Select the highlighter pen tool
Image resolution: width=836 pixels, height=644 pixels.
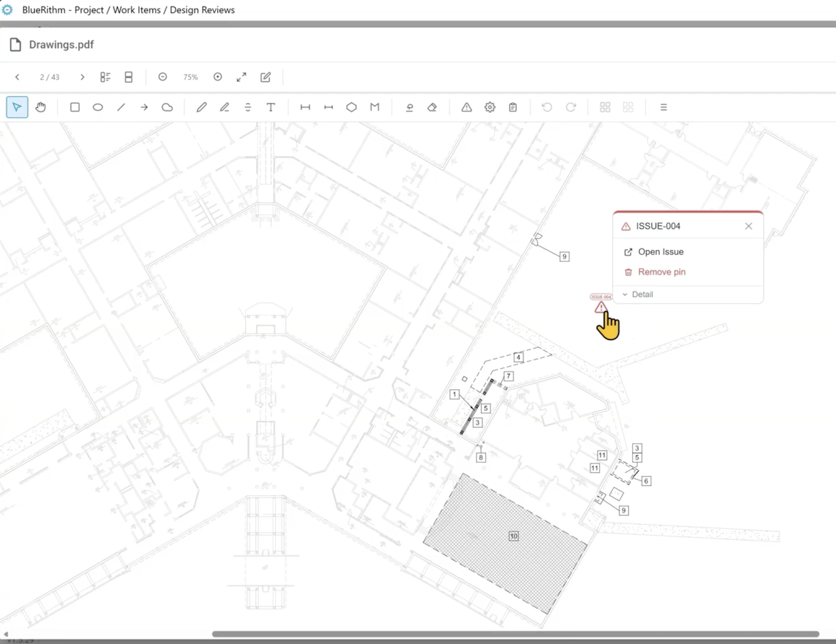pos(225,107)
